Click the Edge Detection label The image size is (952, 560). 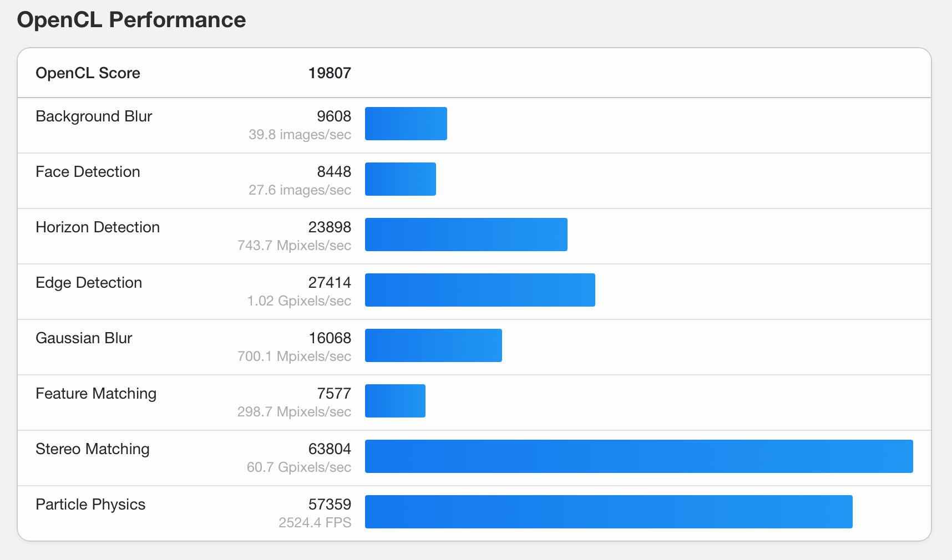(89, 283)
